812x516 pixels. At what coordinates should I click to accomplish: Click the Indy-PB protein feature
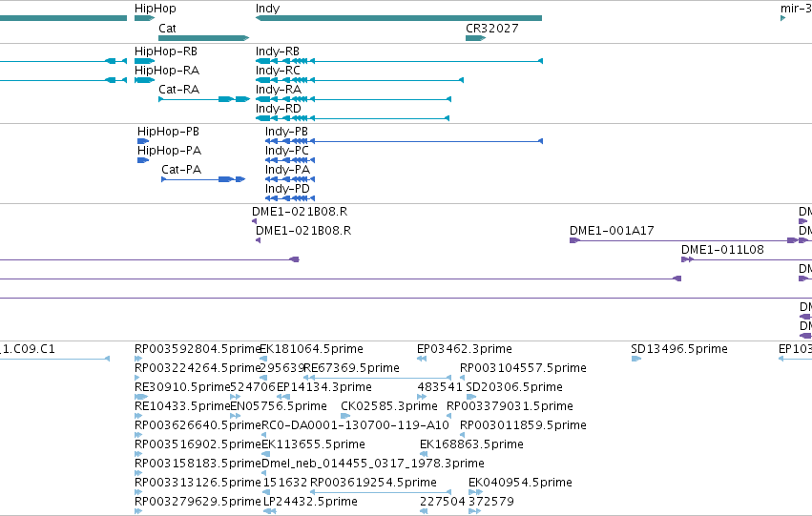404,141
